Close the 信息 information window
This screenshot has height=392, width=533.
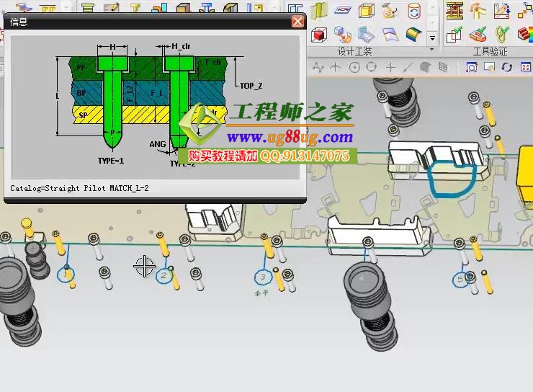[x=297, y=21]
